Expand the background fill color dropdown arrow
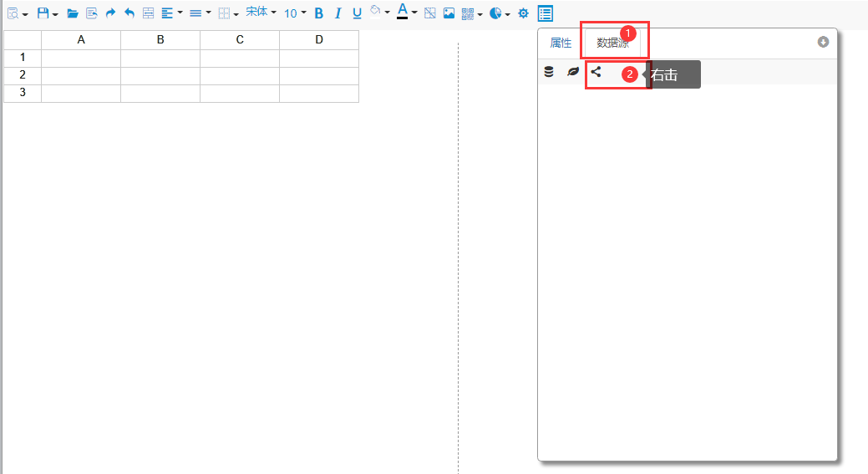The image size is (868, 474). [387, 13]
